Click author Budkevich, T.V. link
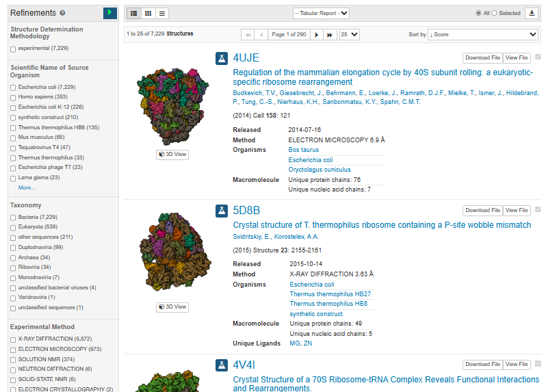546x392 pixels. [255, 93]
